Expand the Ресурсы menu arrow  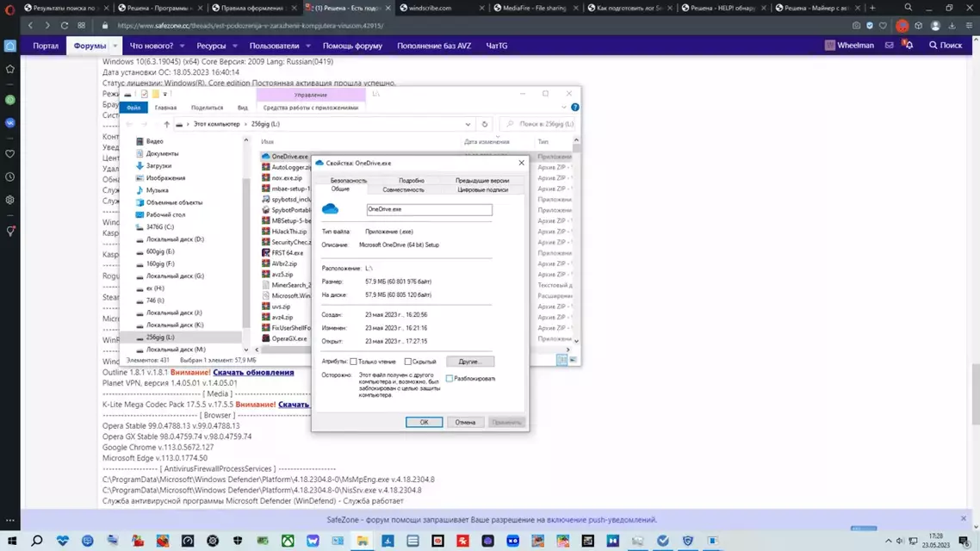coord(235,46)
